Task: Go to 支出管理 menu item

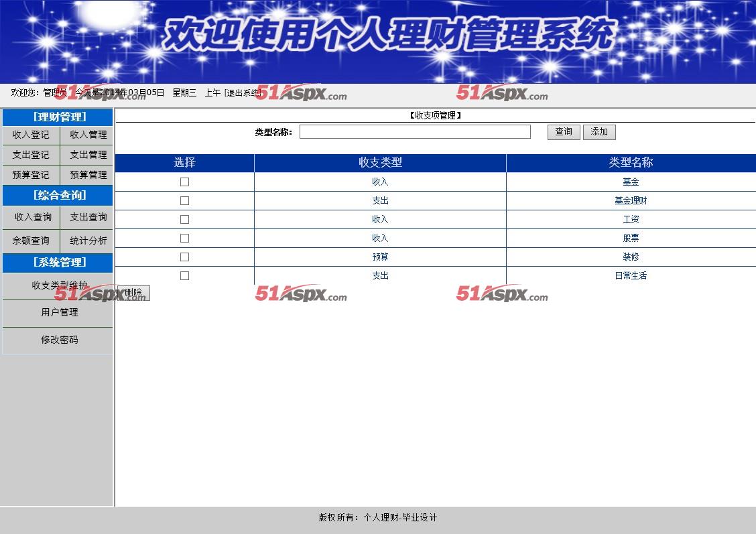Action: point(88,155)
